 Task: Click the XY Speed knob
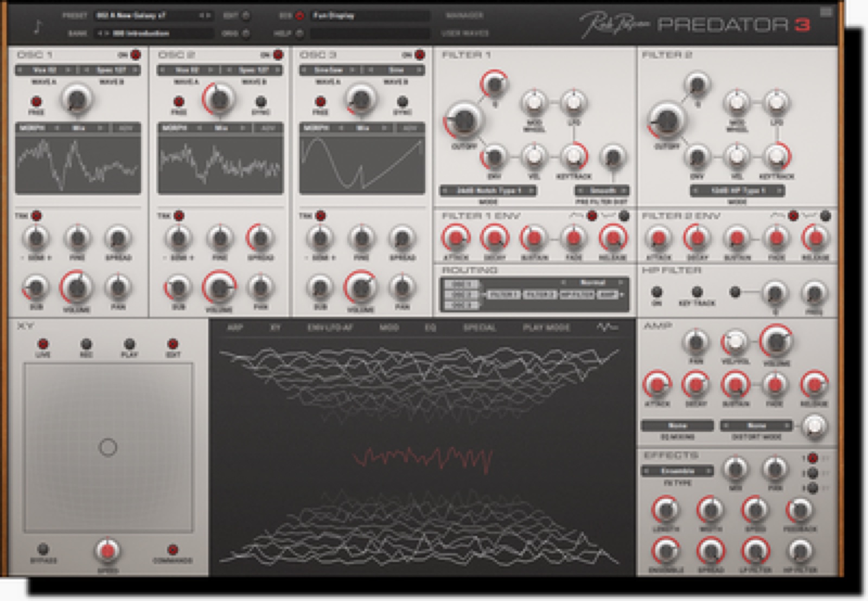[107, 551]
